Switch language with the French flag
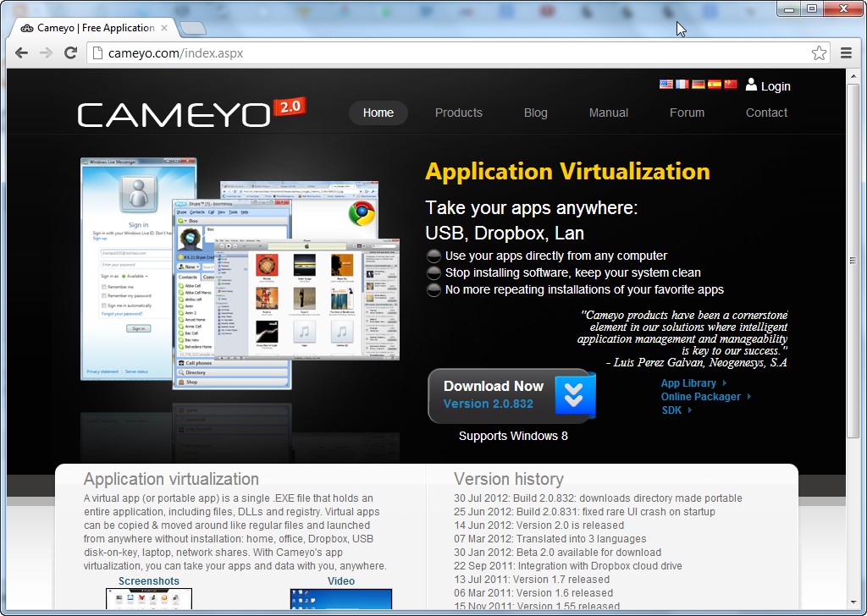Viewport: 867px width, 616px height. point(682,84)
